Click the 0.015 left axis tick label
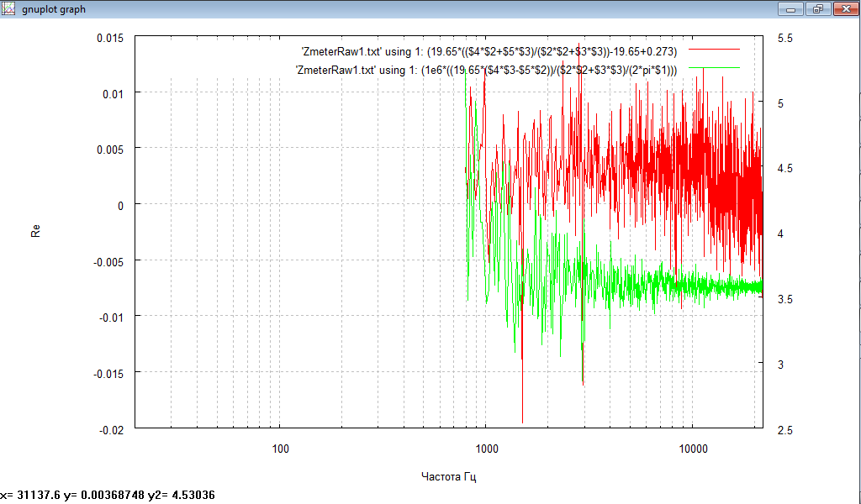Screen dimensions: 861x504 110,39
